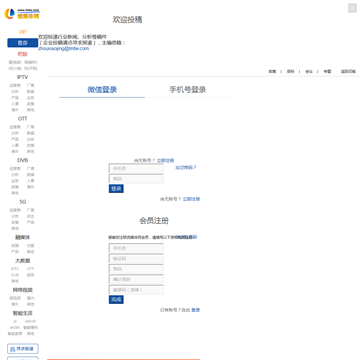Click the 手机号 field in the login form

pos(136,169)
